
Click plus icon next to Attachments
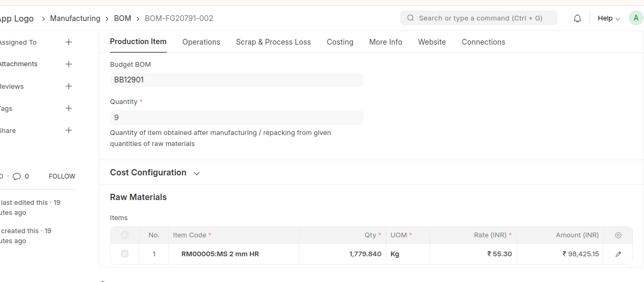[69, 64]
